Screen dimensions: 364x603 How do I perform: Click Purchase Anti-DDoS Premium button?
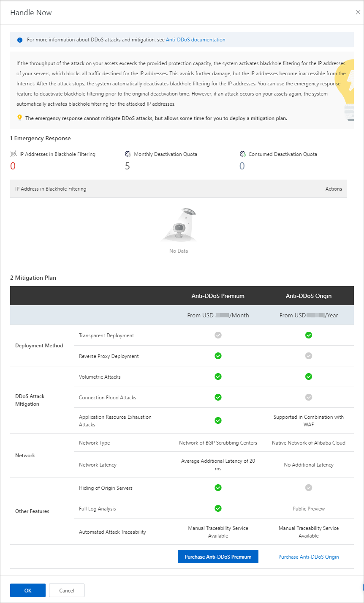tap(218, 557)
